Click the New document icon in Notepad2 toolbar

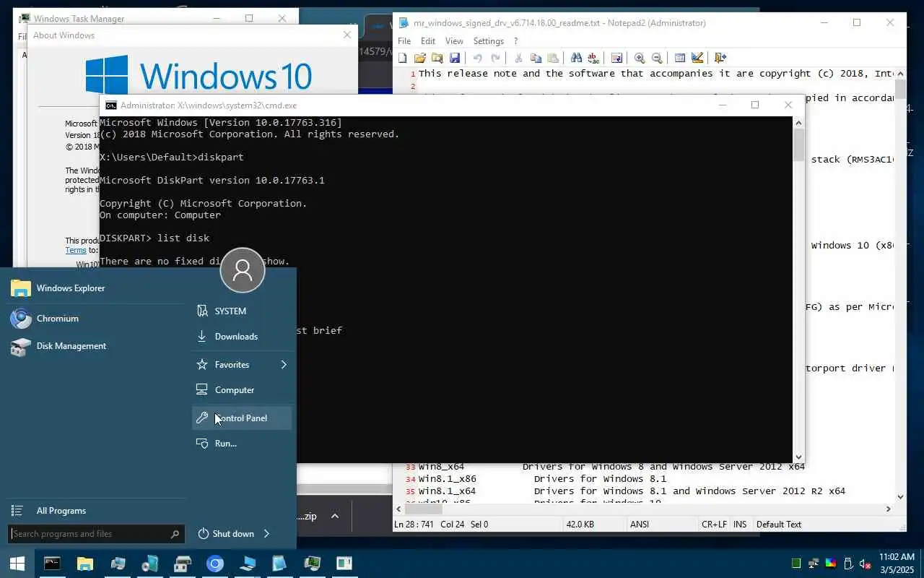click(x=402, y=58)
